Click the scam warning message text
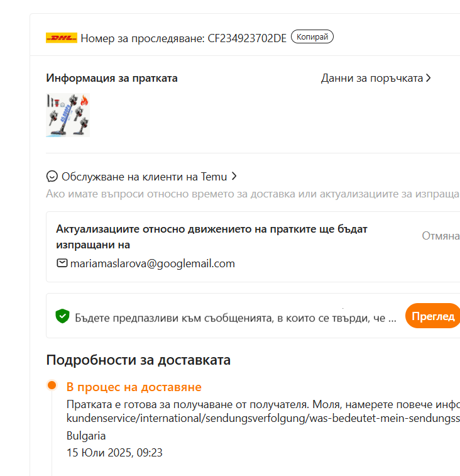The width and height of the screenshot is (460, 476). [x=236, y=317]
